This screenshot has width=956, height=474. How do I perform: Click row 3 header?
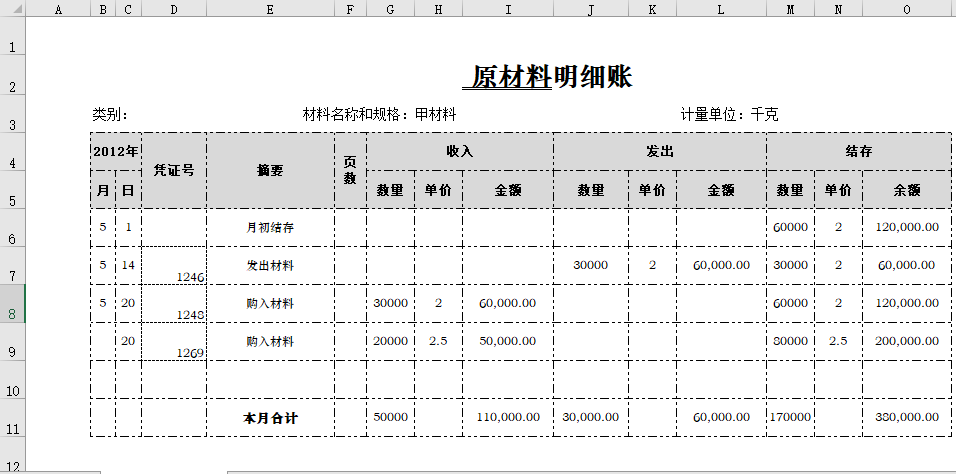point(12,125)
